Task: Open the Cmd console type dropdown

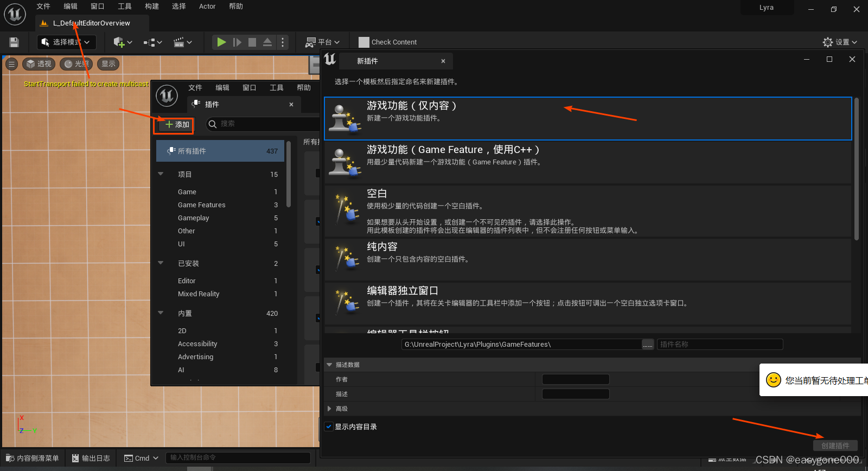Action: tap(141, 458)
